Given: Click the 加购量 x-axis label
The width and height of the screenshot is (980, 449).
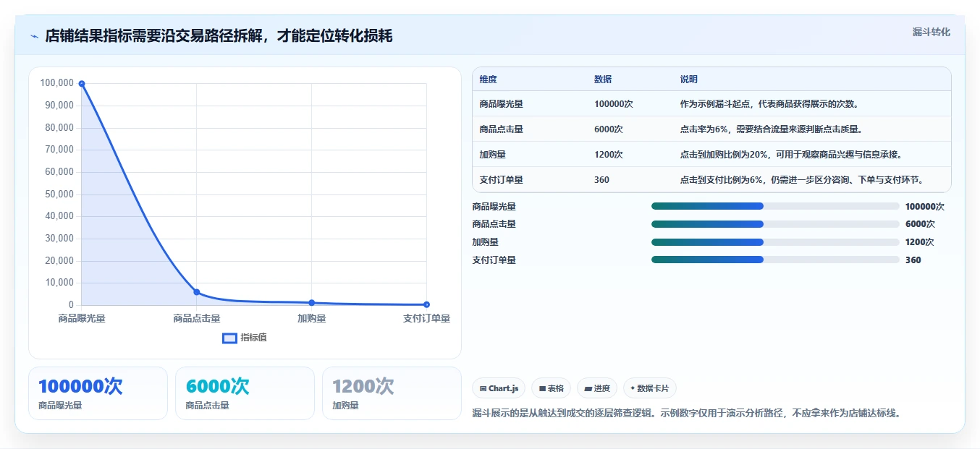Looking at the screenshot, I should [x=312, y=318].
